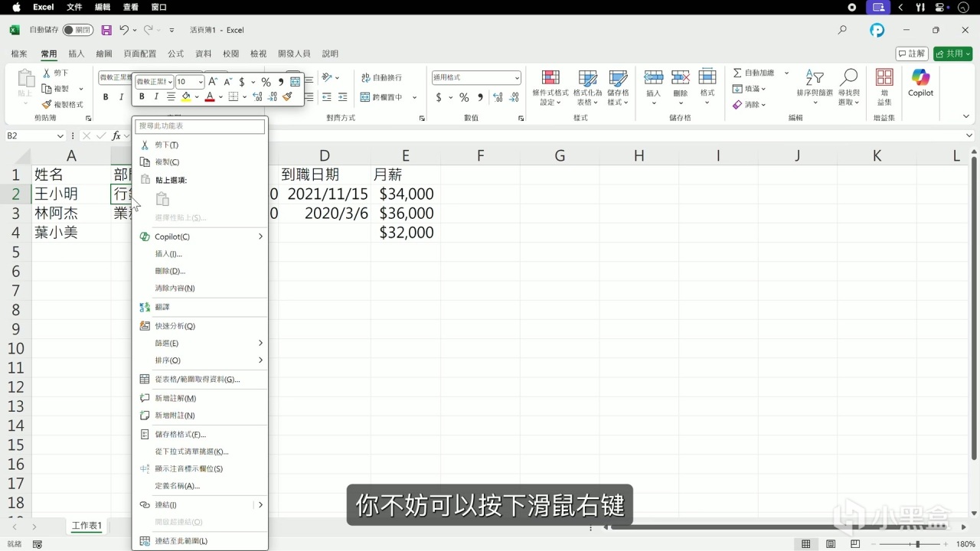
Task: Click the zoom slider in status bar
Action: click(909, 544)
